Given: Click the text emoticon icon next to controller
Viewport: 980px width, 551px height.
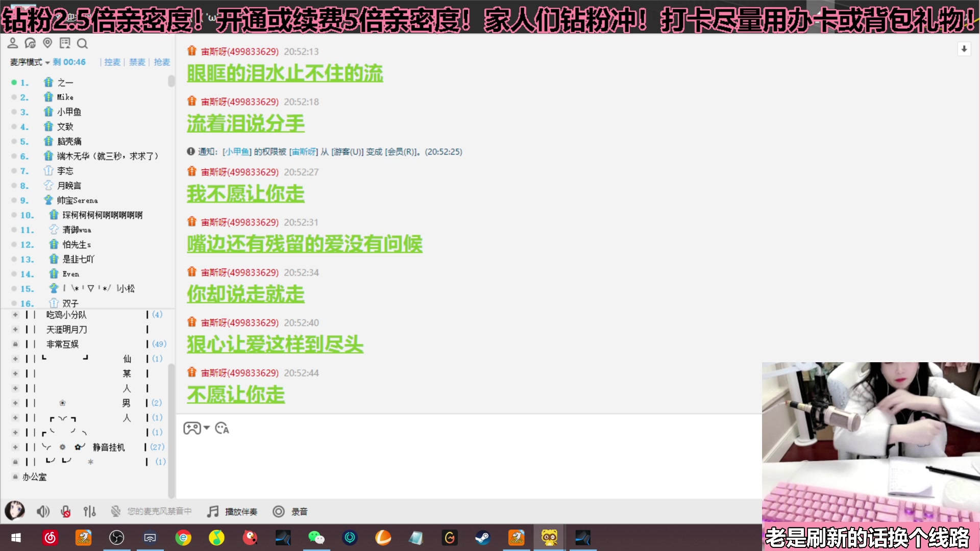Looking at the screenshot, I should point(222,429).
